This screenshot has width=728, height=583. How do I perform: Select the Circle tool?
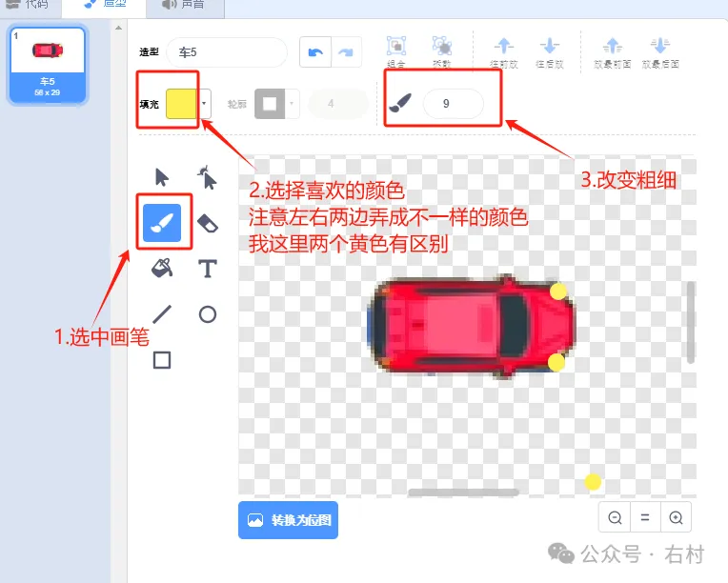pyautogui.click(x=208, y=314)
